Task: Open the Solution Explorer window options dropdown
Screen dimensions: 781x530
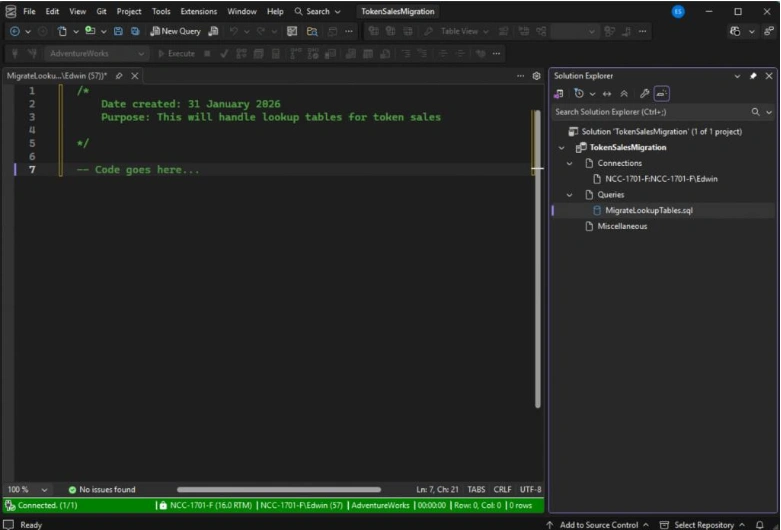Action: pos(737,76)
